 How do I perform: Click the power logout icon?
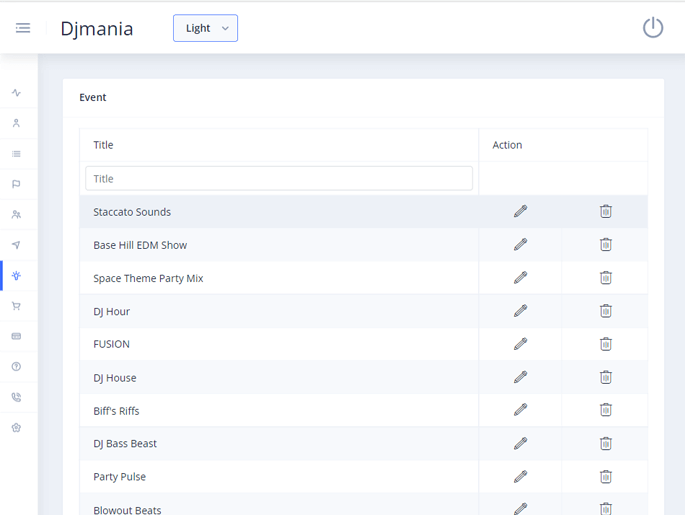[x=653, y=28]
